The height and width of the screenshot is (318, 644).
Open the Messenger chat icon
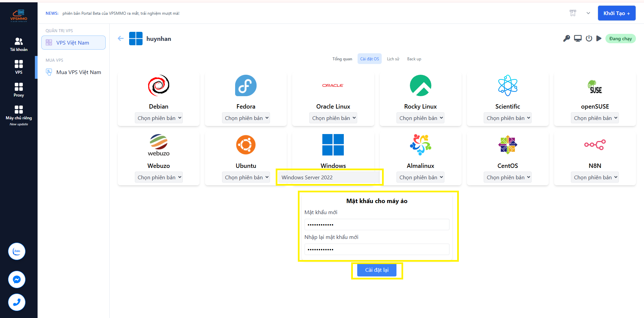tap(17, 279)
